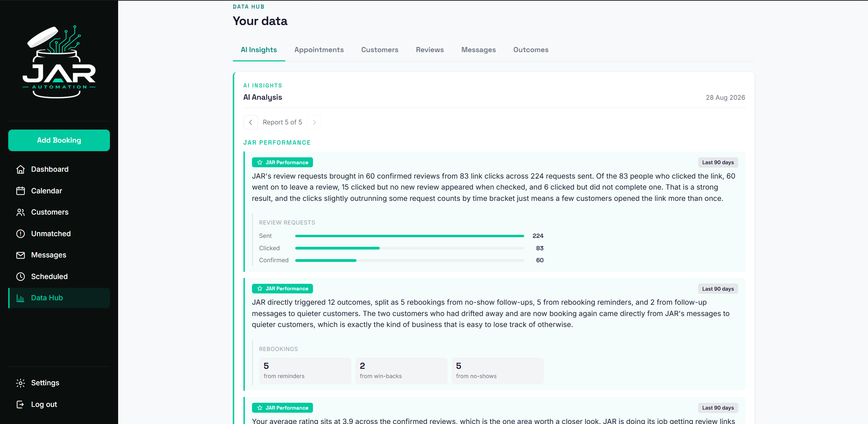Click the 'Report 5 of 5' label
868x424 pixels.
[x=282, y=122]
